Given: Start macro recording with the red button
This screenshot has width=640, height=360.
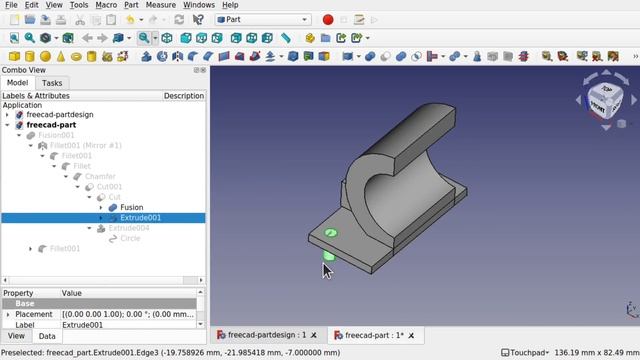Looking at the screenshot, I should coord(328,20).
